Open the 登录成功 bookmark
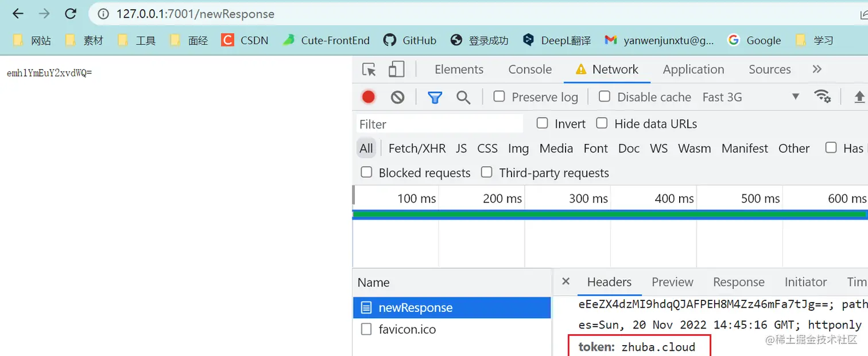Viewport: 868px width, 356px height. tap(479, 40)
